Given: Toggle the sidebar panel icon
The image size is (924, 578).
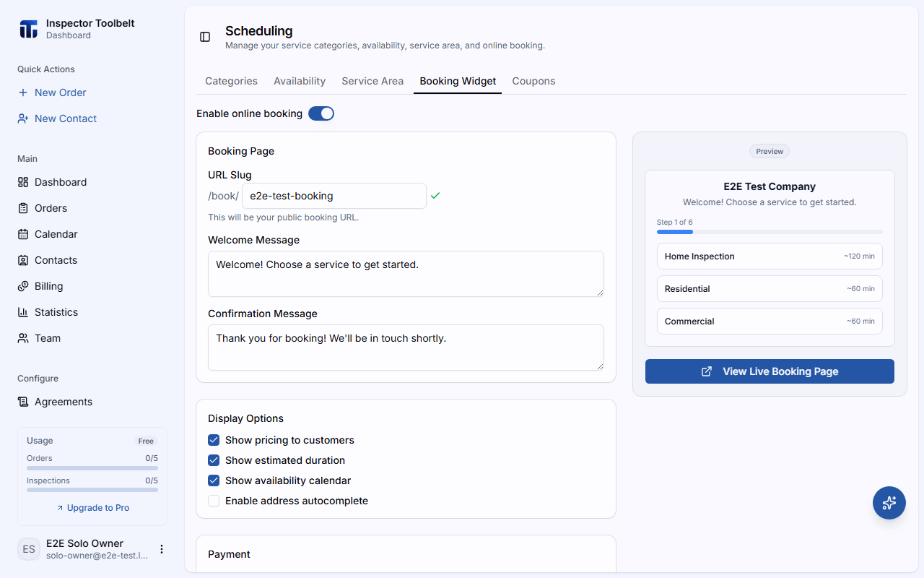Looking at the screenshot, I should click(x=205, y=37).
